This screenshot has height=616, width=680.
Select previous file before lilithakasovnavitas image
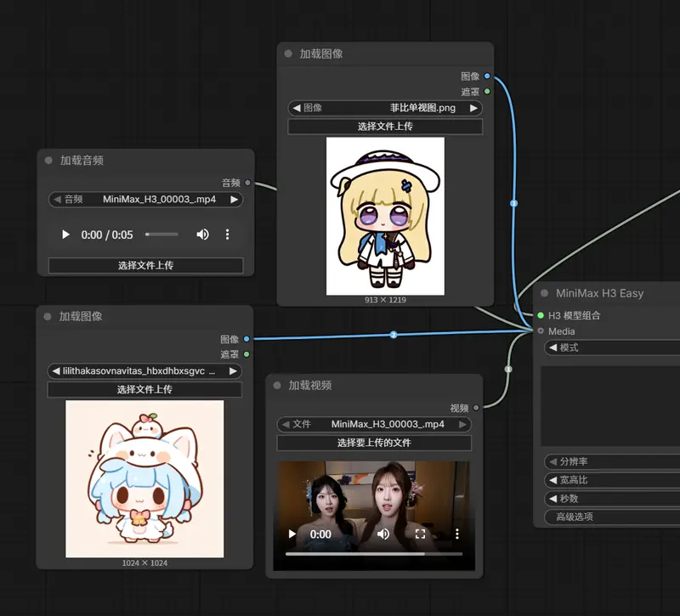56,371
